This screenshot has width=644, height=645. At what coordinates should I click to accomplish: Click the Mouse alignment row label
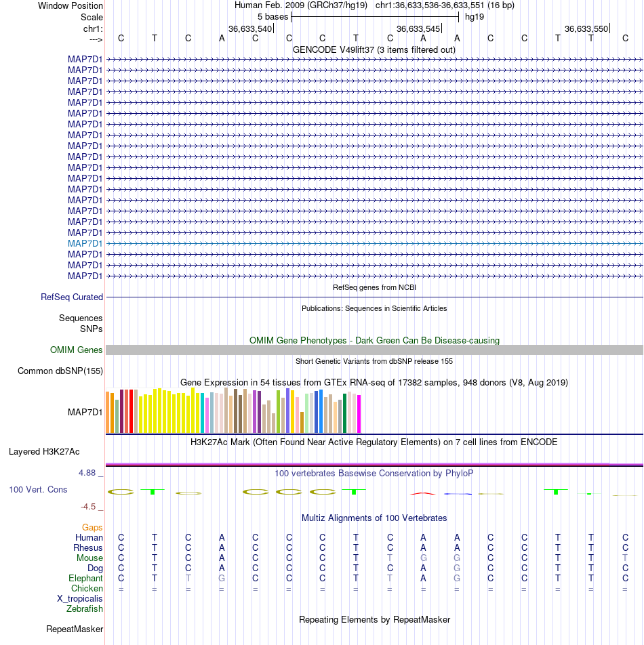click(89, 558)
